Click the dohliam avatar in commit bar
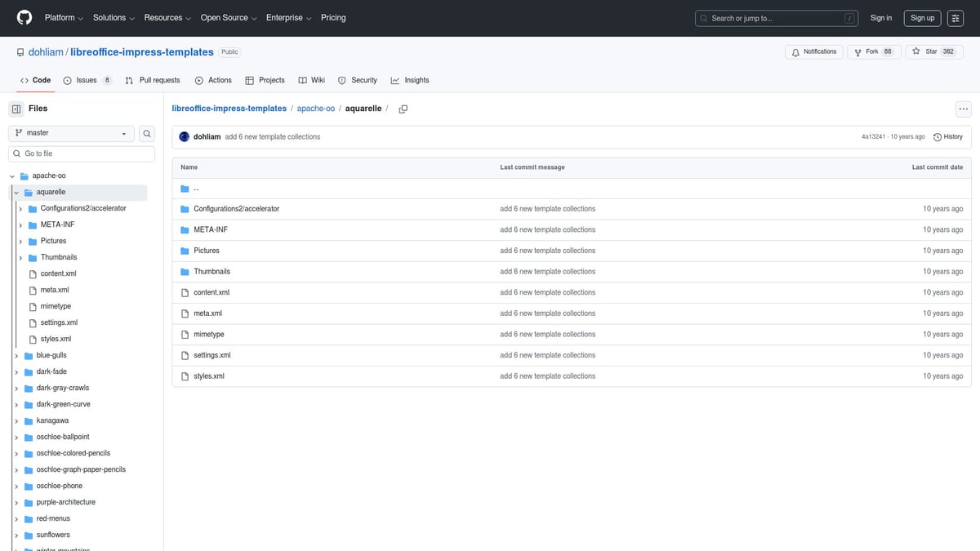The height and width of the screenshot is (551, 980). (x=185, y=137)
